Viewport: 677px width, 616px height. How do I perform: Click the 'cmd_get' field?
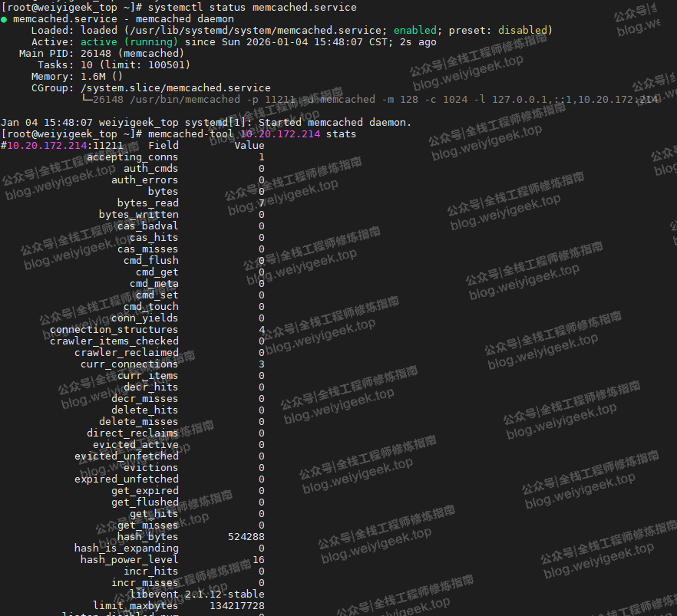tap(157, 272)
